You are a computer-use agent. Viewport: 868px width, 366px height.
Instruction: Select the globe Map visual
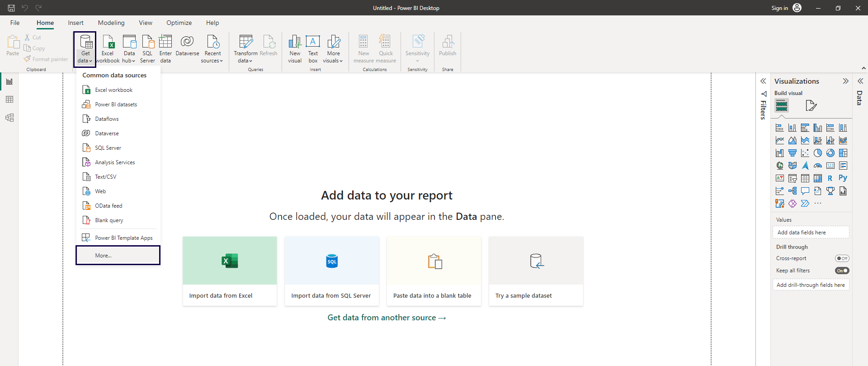coord(779,166)
